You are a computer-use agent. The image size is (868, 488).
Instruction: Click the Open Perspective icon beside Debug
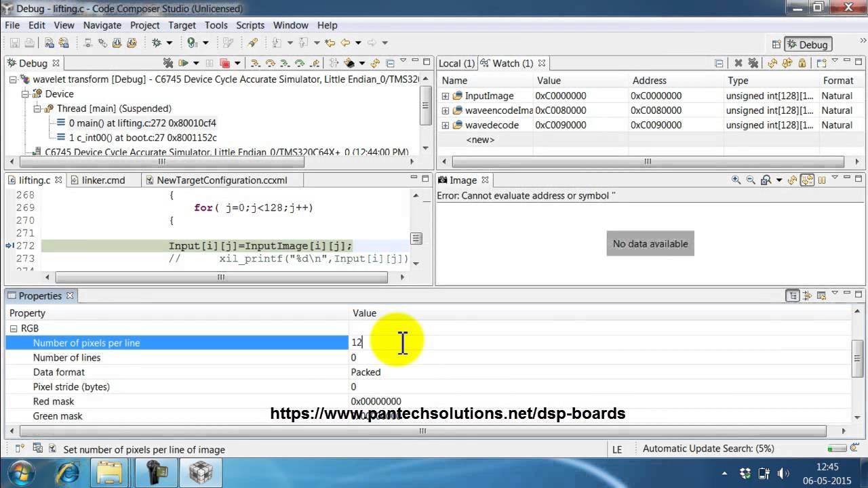776,44
